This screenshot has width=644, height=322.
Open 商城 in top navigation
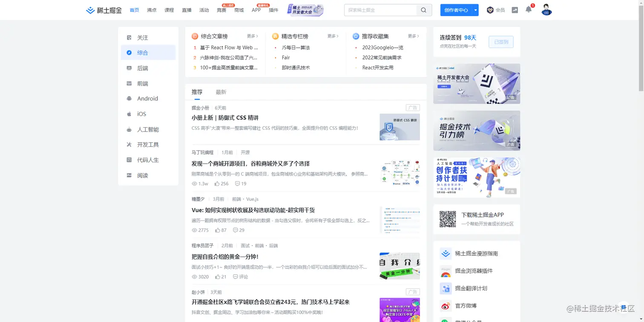pyautogui.click(x=239, y=10)
